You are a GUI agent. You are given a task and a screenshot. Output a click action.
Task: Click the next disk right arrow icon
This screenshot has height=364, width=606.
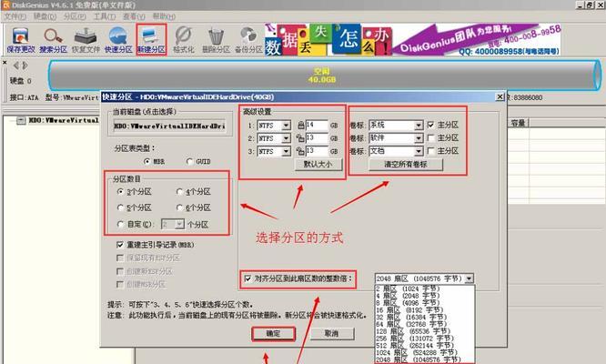[x=25, y=66]
